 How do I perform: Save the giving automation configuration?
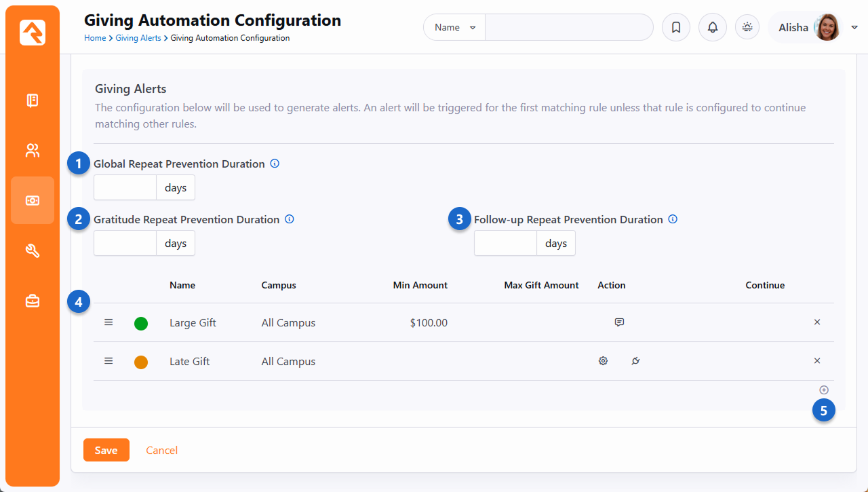pos(106,450)
